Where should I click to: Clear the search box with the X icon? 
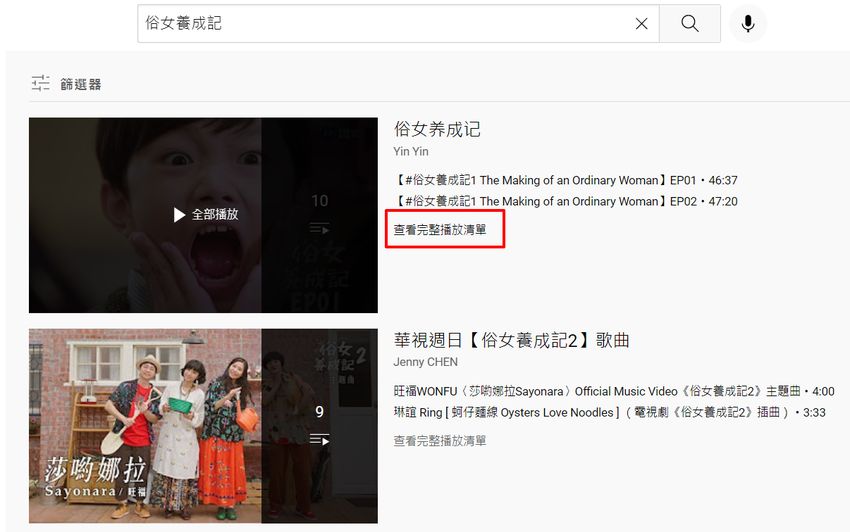(x=641, y=24)
